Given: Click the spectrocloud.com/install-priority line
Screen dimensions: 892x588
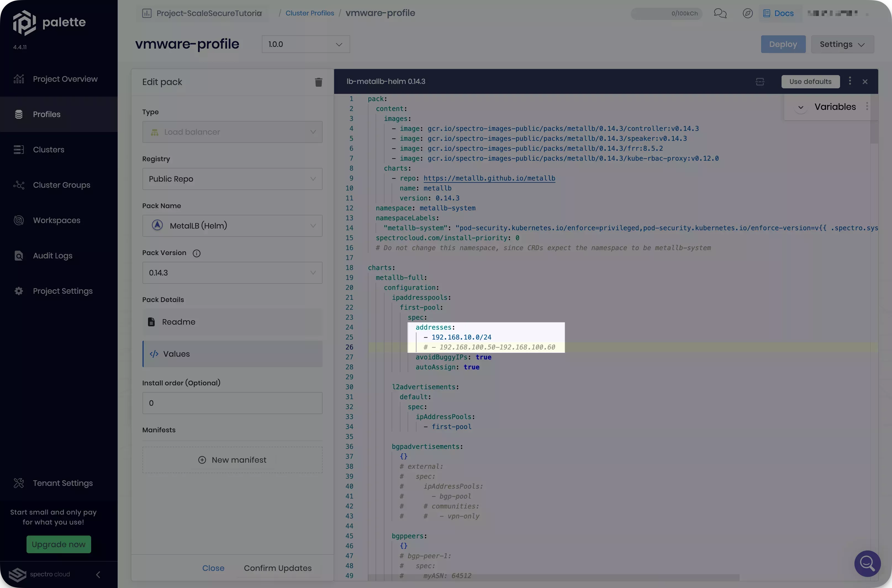Looking at the screenshot, I should click(447, 238).
